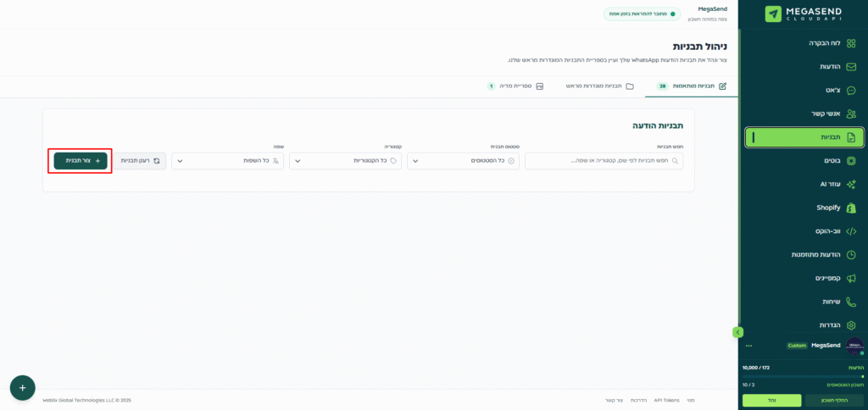This screenshot has width=868, height=410.
Task: Open Messages (הודעות) envelope icon in sidebar
Action: tap(851, 66)
